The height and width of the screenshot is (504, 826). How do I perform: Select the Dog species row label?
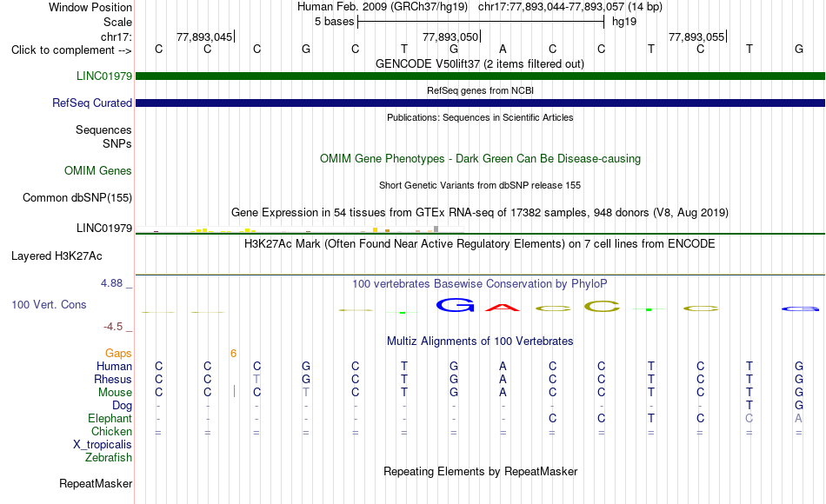[x=122, y=406]
